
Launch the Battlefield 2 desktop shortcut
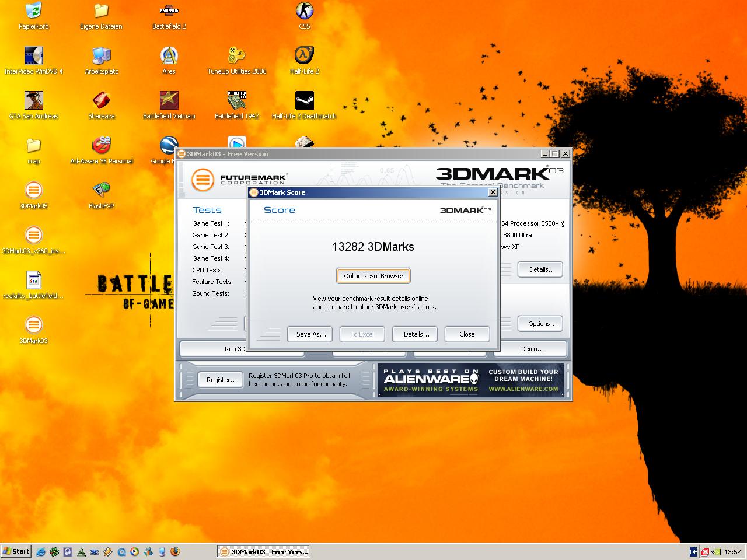coord(169,16)
